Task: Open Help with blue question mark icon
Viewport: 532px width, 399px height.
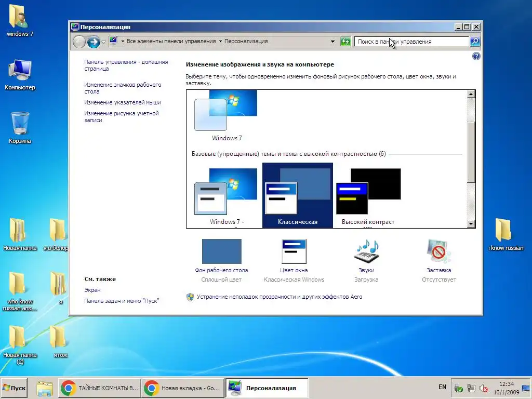Action: pos(476,56)
